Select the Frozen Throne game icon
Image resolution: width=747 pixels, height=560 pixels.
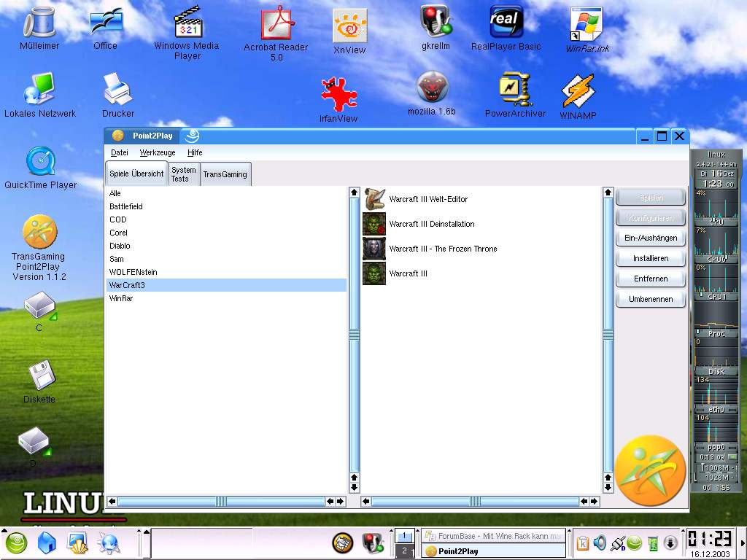click(374, 249)
